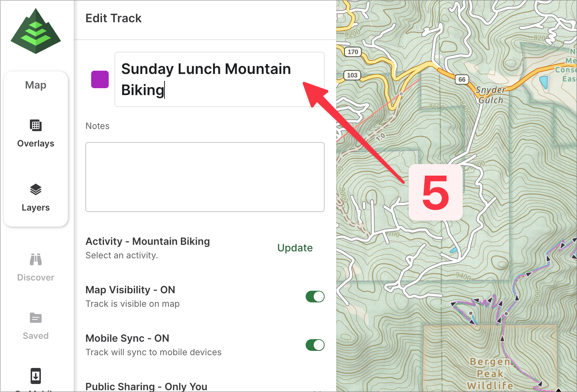Click the highway 170 shield on map

coord(353,52)
